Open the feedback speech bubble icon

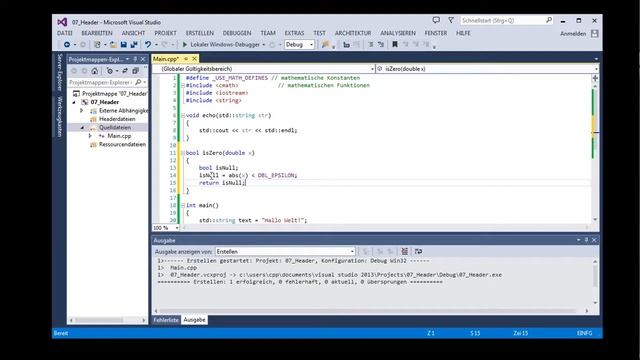436,20
